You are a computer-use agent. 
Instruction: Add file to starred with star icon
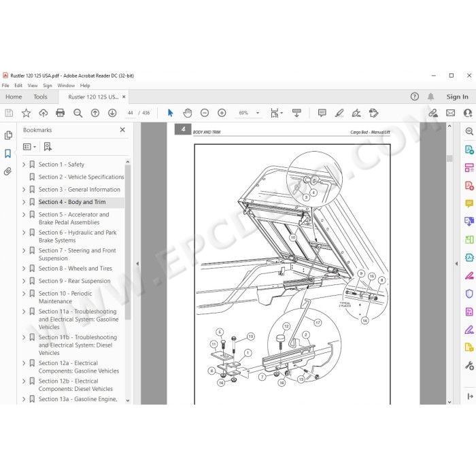pyautogui.click(x=26, y=114)
